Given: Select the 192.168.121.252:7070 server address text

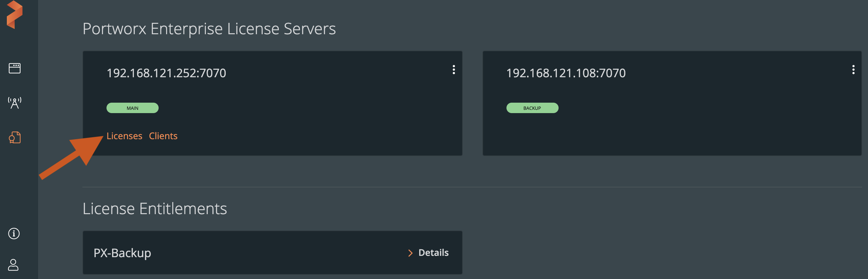Looking at the screenshot, I should [x=166, y=73].
